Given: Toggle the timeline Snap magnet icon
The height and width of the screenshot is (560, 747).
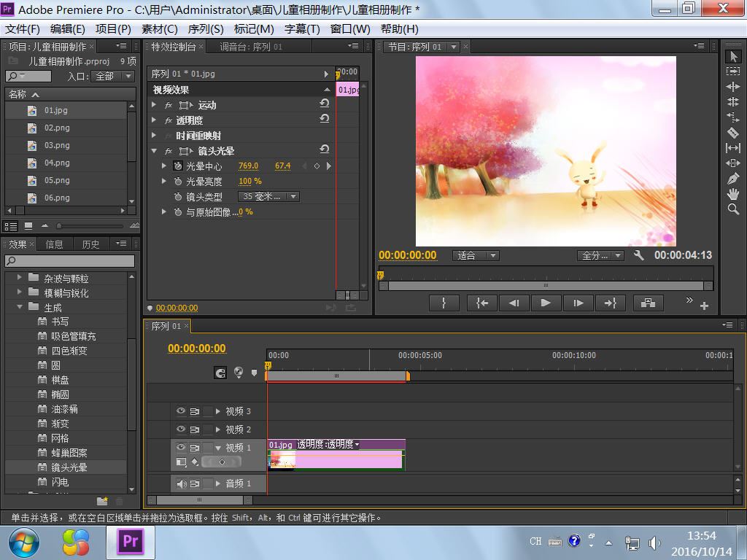Looking at the screenshot, I should (x=220, y=373).
